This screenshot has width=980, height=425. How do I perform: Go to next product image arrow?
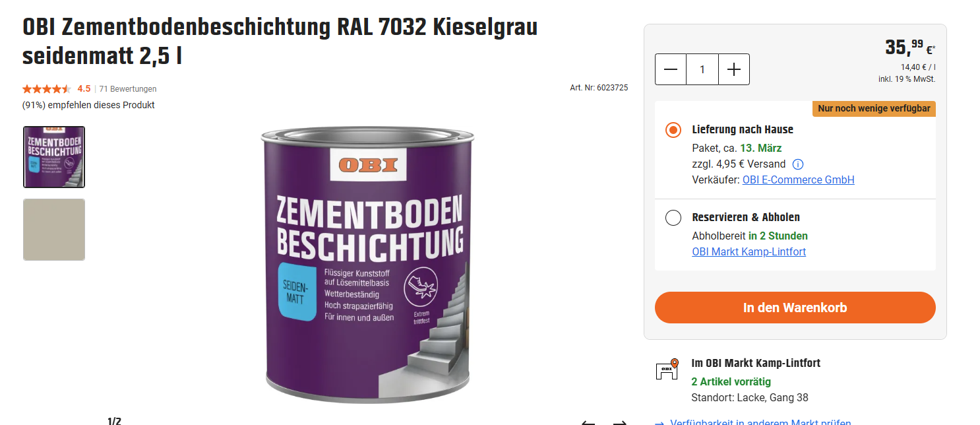pos(619,423)
